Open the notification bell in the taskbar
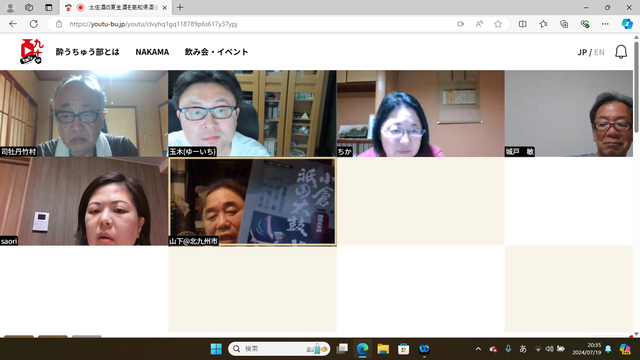Screen dimensions: 640x360 coord(608,349)
